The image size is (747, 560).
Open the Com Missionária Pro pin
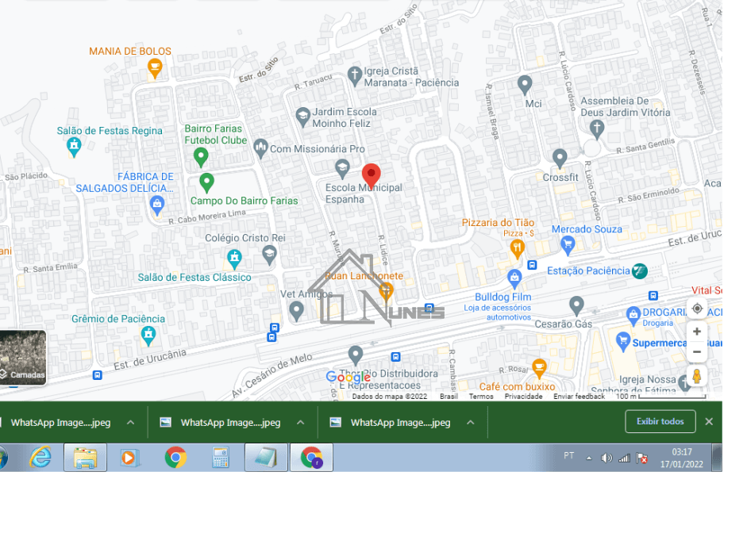pos(260,148)
